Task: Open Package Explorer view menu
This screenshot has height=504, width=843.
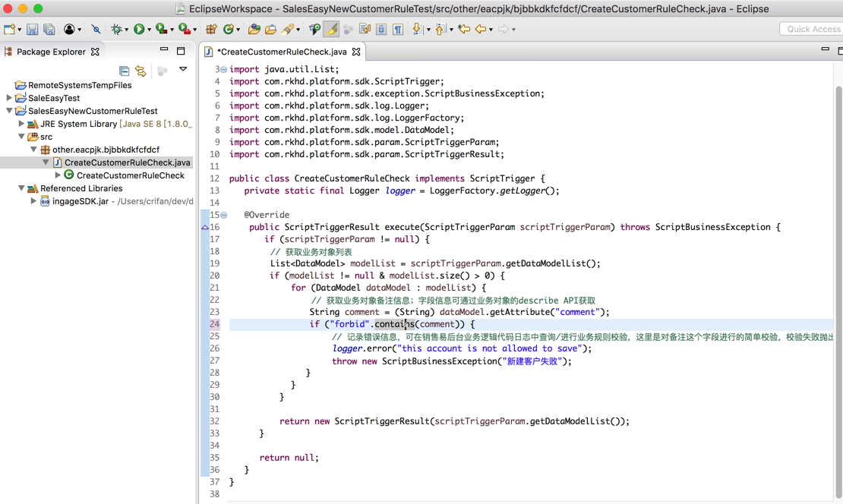Action: [x=183, y=70]
